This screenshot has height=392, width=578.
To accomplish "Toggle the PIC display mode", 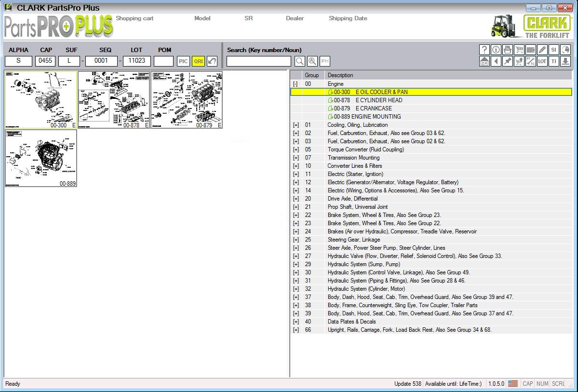I will pos(183,61).
